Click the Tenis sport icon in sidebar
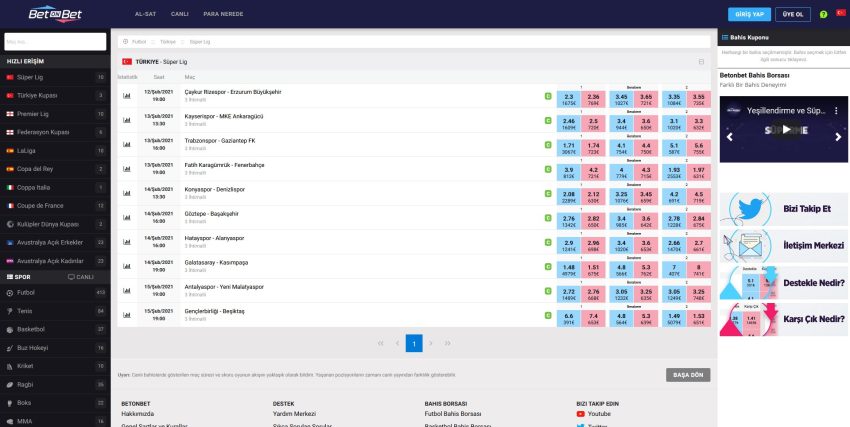The width and height of the screenshot is (850, 427). (10, 310)
